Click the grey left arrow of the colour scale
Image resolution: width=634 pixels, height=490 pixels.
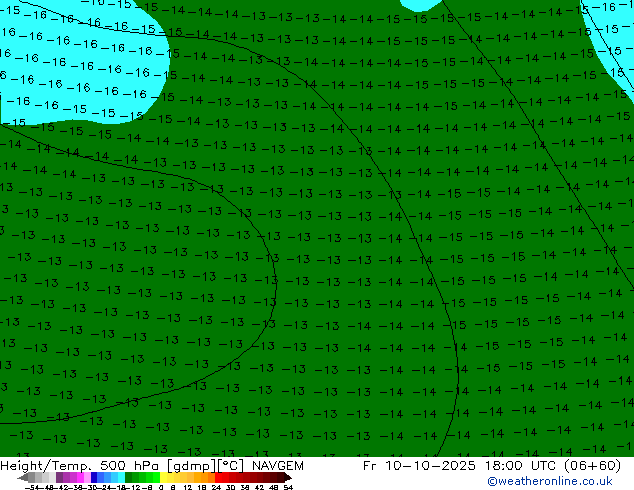coord(23,477)
